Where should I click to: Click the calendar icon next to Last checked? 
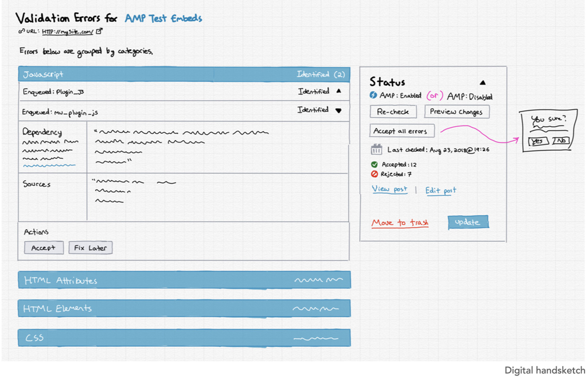point(376,150)
